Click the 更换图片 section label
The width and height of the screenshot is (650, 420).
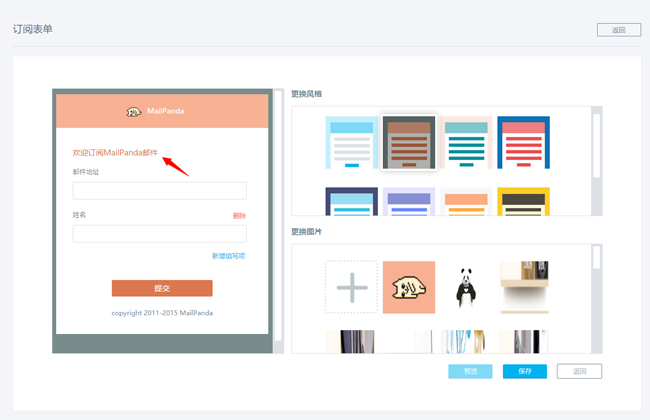[x=306, y=232]
